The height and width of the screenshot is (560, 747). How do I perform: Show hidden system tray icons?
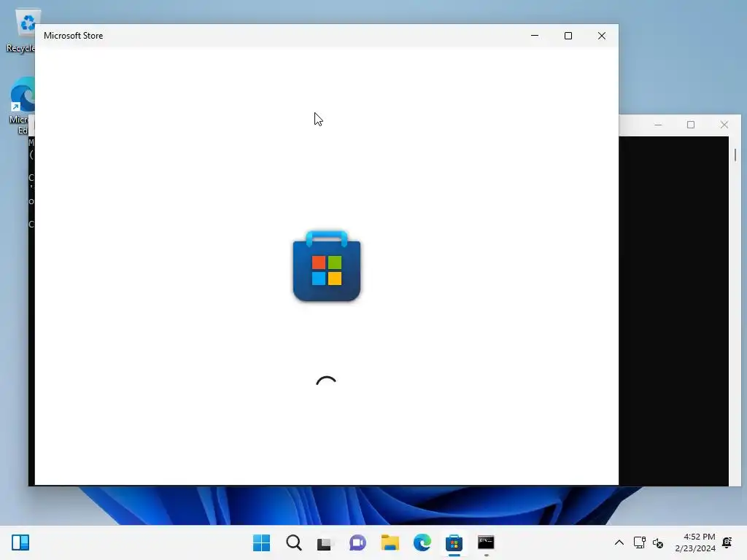(619, 542)
